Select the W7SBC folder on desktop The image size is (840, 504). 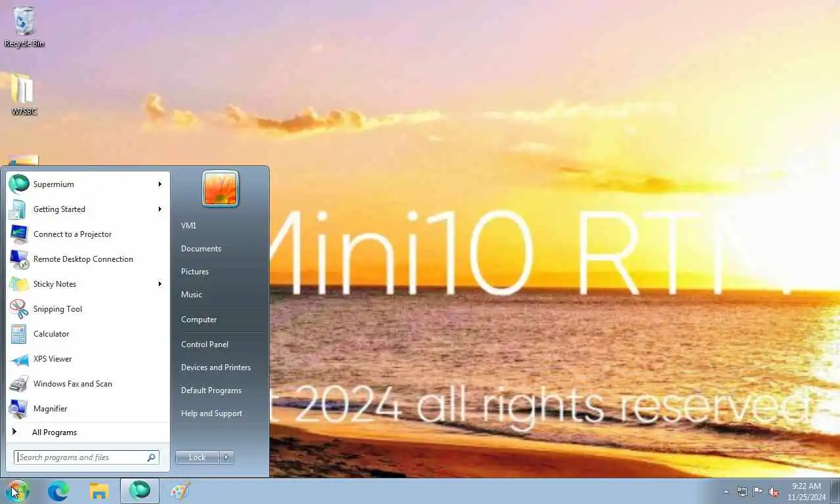click(x=24, y=95)
